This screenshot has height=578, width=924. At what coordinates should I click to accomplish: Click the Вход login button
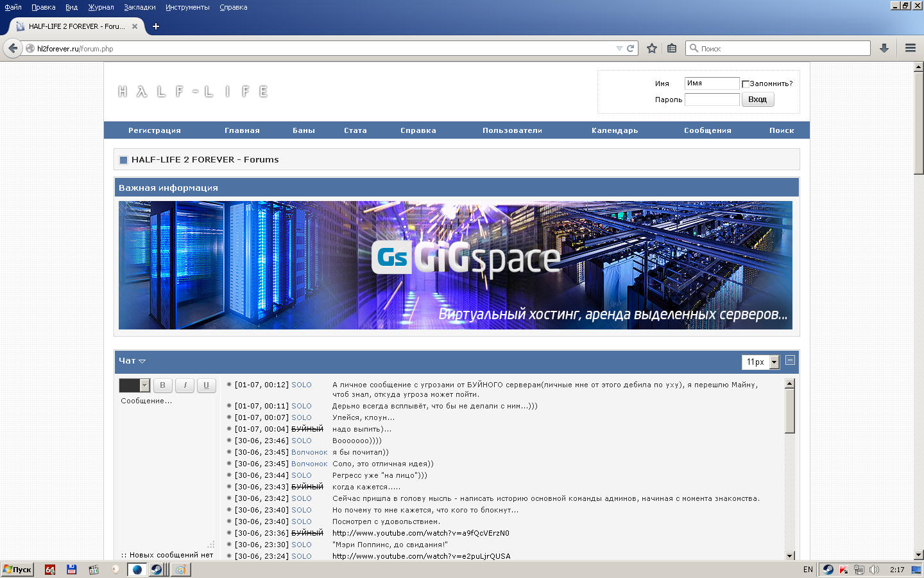[758, 100]
